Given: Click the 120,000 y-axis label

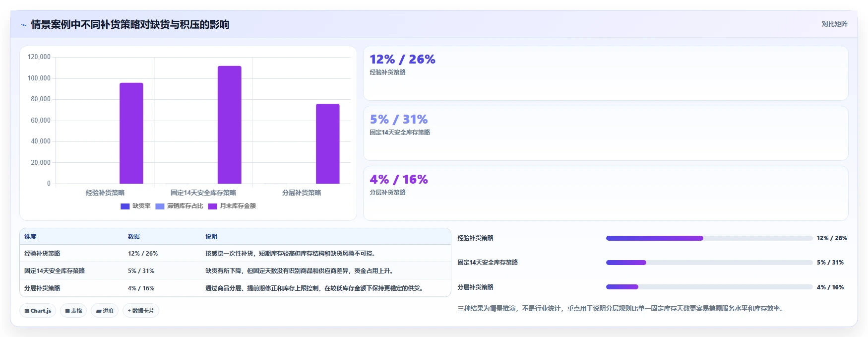Looking at the screenshot, I should [39, 57].
